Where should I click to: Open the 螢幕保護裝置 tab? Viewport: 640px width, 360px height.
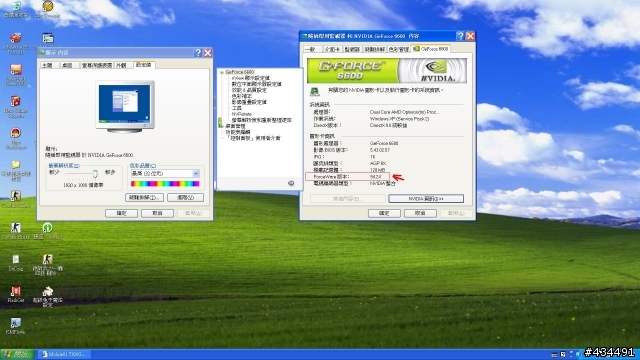(97, 65)
